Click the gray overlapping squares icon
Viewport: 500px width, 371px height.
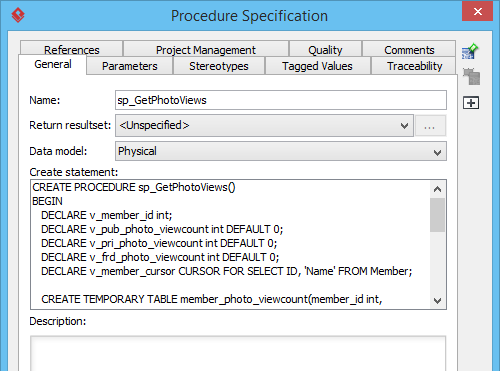pos(471,76)
